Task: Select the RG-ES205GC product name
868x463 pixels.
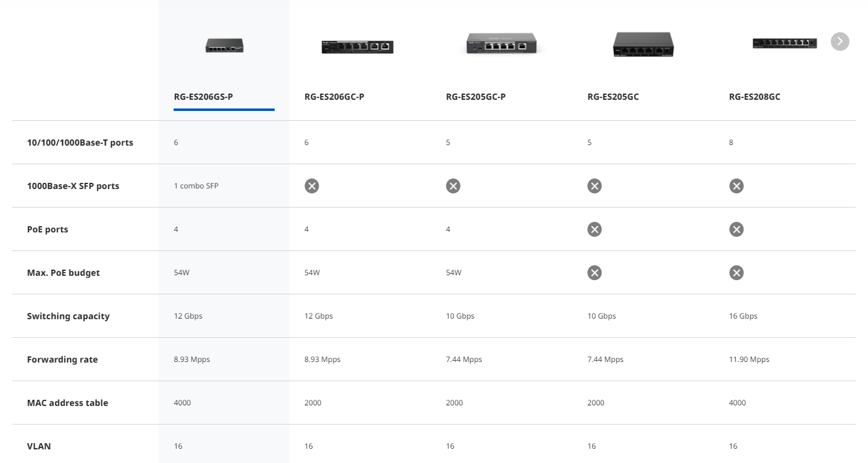Action: (x=613, y=97)
